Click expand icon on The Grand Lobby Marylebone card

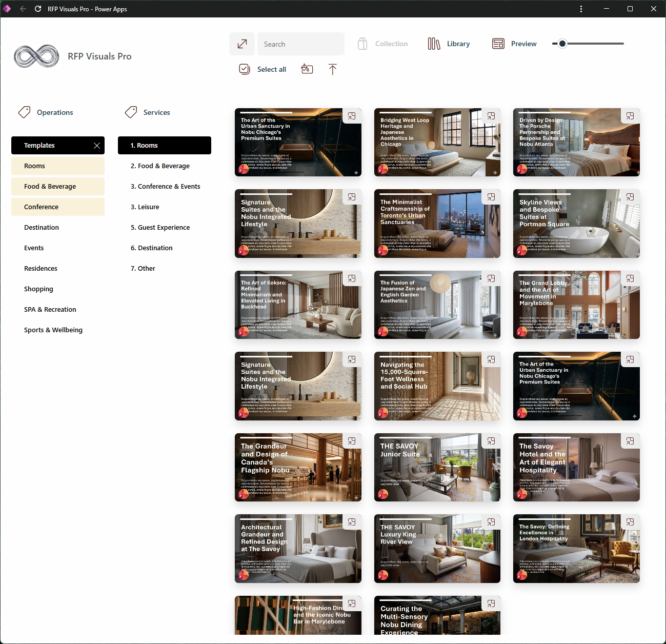click(x=630, y=278)
